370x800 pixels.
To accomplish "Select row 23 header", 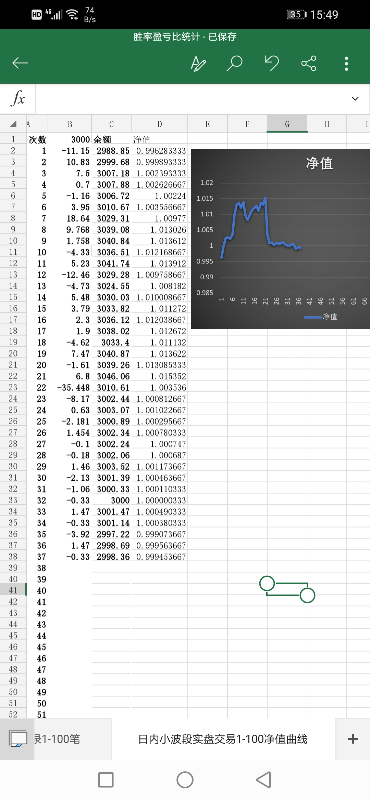I will (x=13, y=387).
